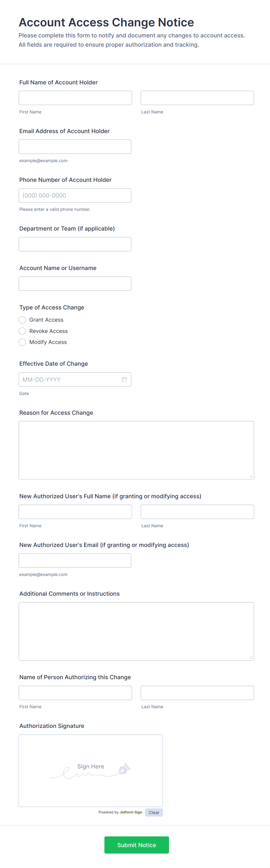Focus the Reason for Access Change textarea
The width and height of the screenshot is (270, 868).
pyautogui.click(x=136, y=450)
